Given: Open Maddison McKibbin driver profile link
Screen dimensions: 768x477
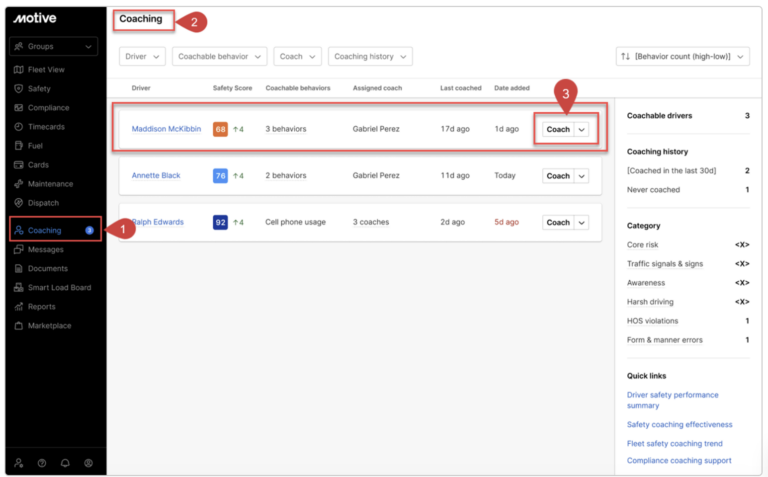Looking at the screenshot, I should click(x=166, y=129).
